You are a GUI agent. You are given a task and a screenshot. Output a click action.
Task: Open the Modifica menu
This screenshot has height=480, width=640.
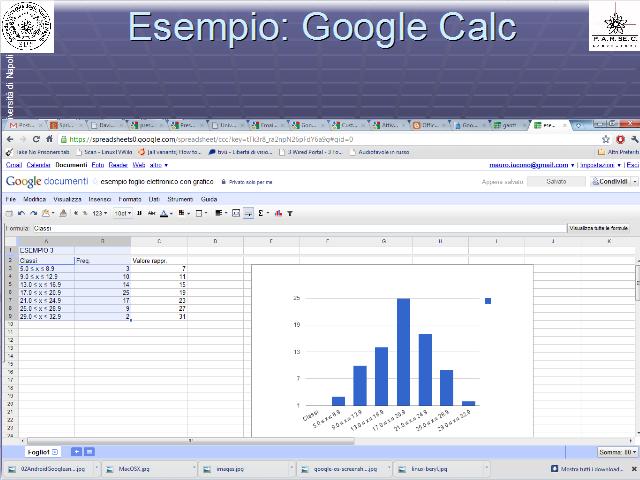35,199
